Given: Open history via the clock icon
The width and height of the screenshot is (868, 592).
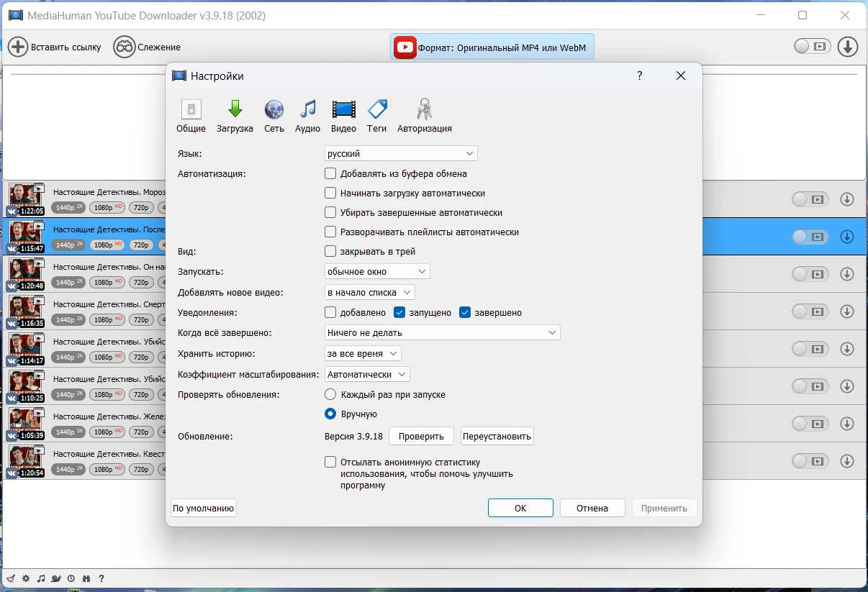Looking at the screenshot, I should (71, 578).
